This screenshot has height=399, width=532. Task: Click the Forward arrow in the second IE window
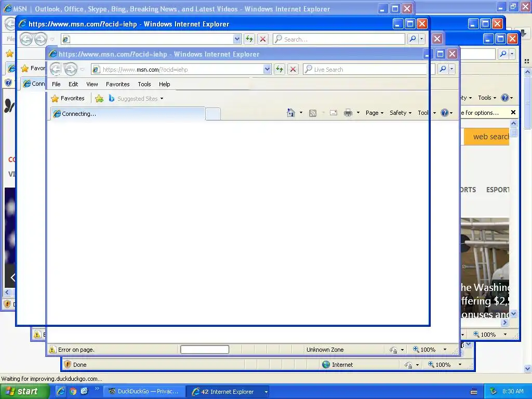[x=41, y=39]
